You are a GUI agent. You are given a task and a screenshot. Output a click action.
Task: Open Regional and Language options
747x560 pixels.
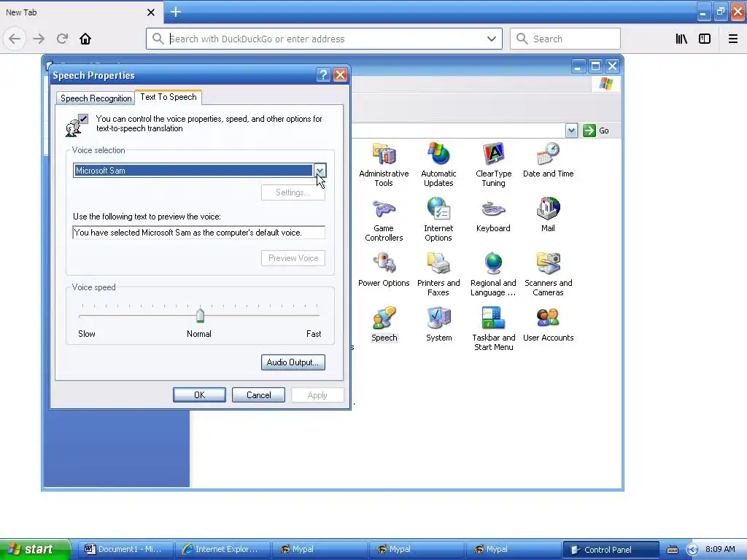493,275
